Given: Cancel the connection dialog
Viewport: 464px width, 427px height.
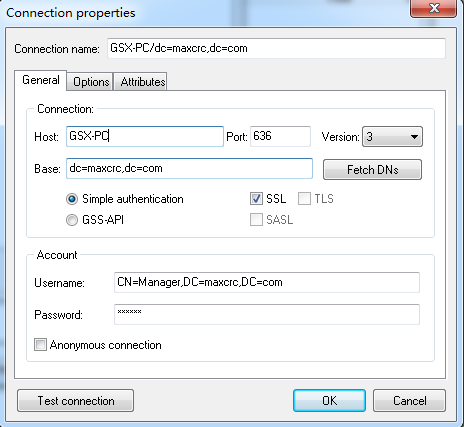Looking at the screenshot, I should [x=409, y=401].
